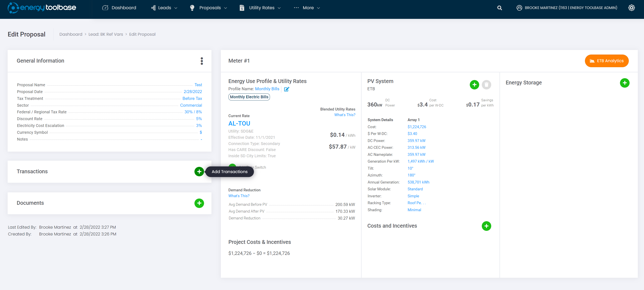Expand the Proposals dropdown chevron

[x=225, y=8]
